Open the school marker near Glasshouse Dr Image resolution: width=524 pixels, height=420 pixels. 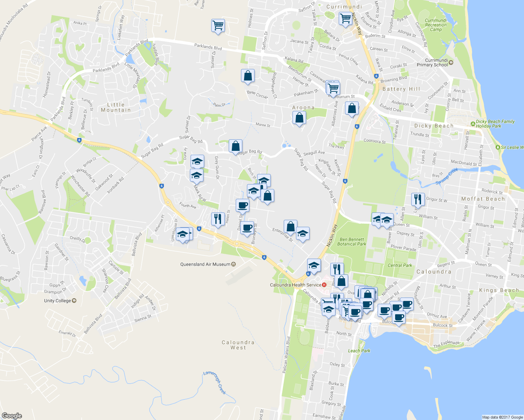(182, 235)
